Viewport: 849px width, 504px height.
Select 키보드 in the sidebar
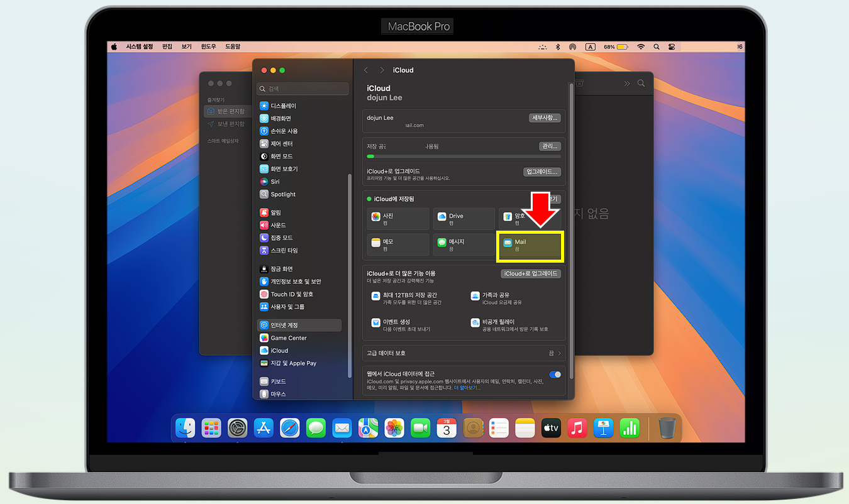[274, 381]
